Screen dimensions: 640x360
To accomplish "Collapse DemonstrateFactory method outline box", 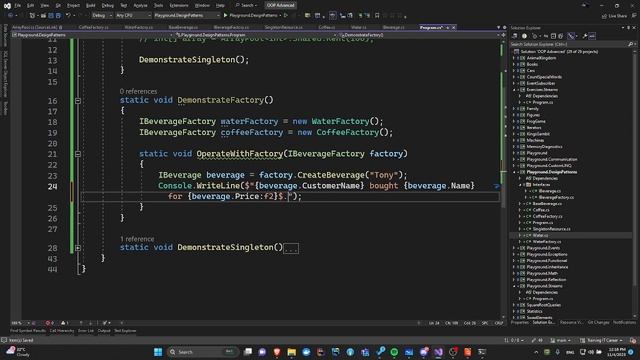I will (x=78, y=100).
